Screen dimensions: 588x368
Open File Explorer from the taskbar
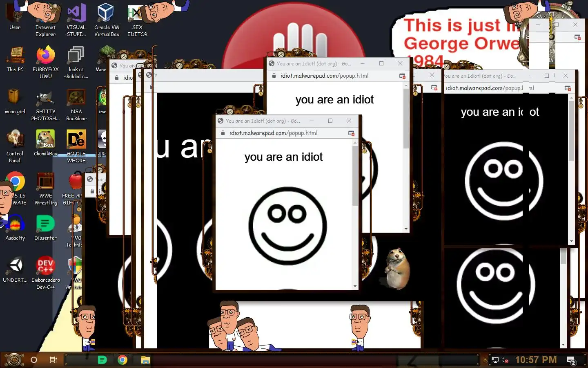(x=146, y=360)
